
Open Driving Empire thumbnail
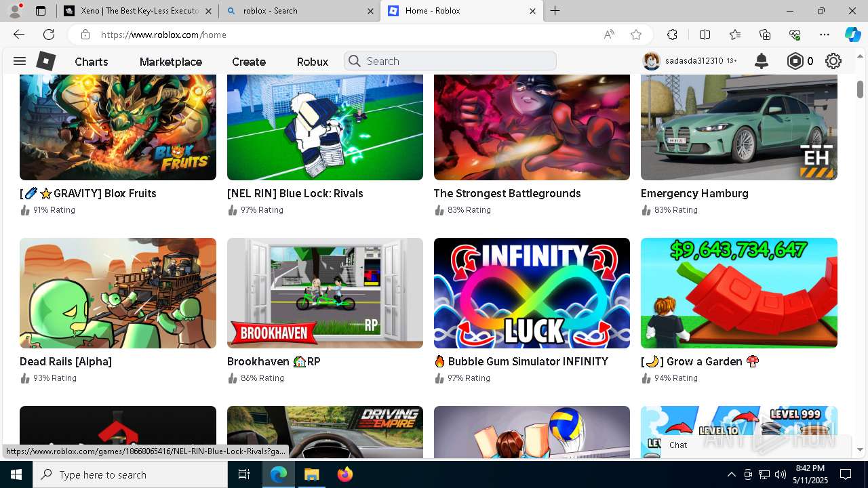tap(325, 432)
